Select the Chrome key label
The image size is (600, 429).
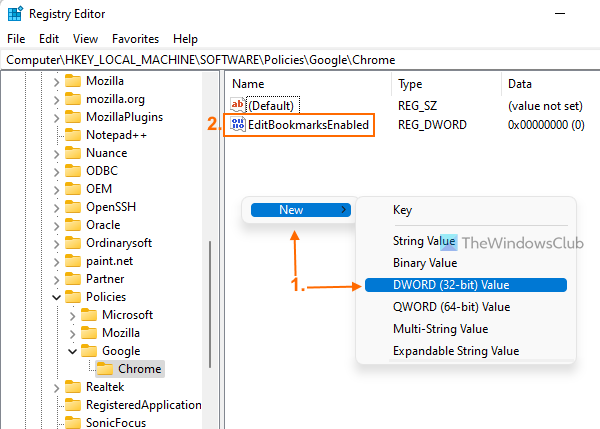tap(140, 369)
